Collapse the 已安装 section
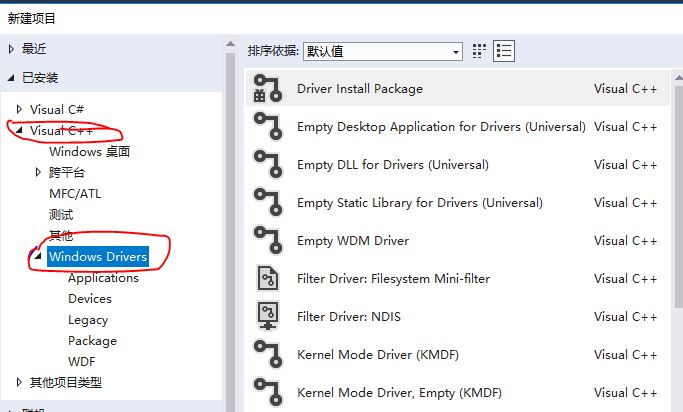 pos(11,78)
